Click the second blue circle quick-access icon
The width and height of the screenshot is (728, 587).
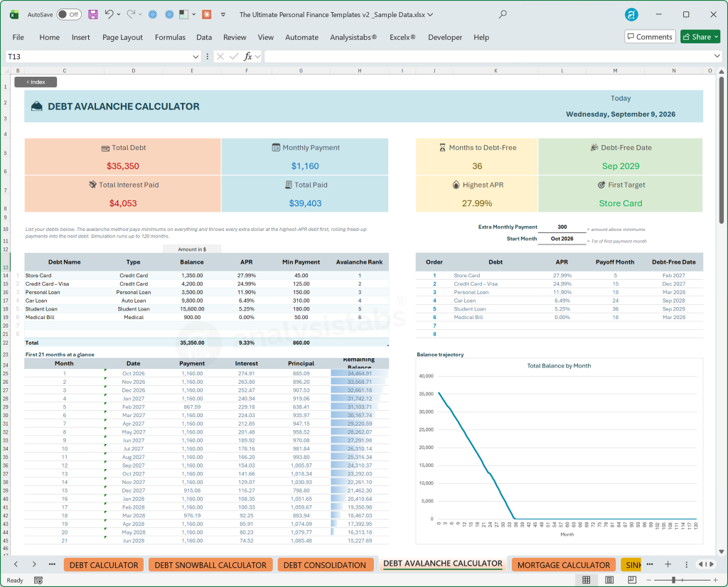(x=169, y=14)
